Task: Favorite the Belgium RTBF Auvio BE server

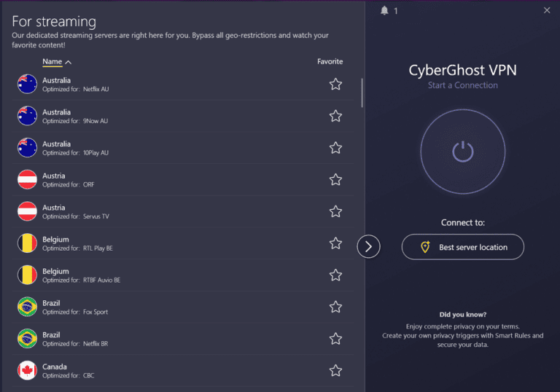Action: 335,275
